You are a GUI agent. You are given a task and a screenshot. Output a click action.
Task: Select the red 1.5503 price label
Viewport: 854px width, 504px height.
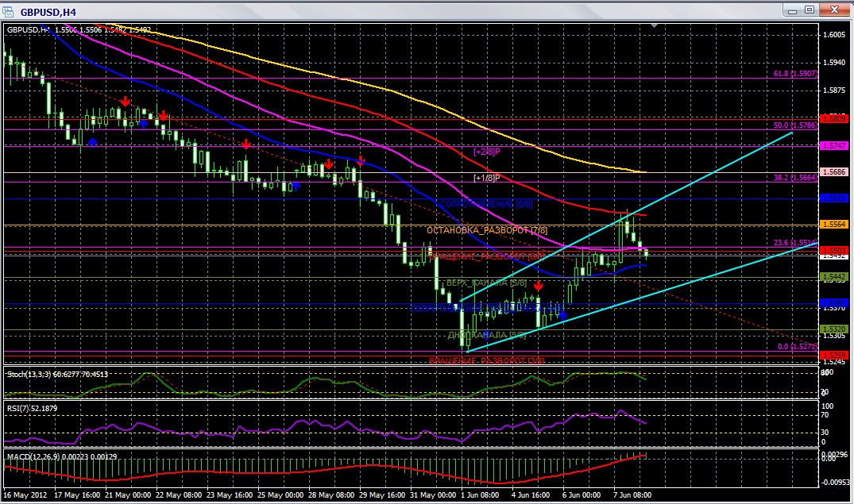(x=834, y=250)
